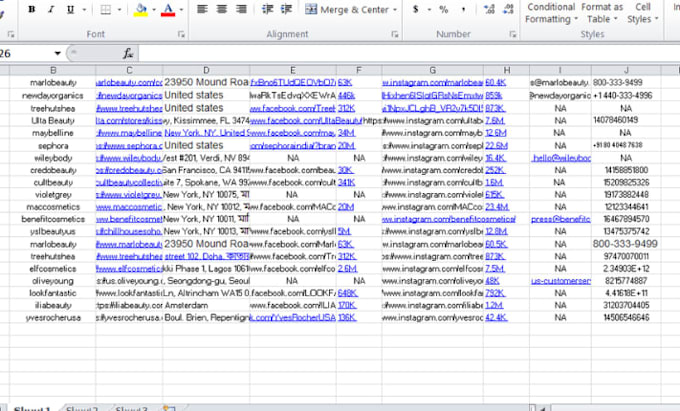Select column J header
Viewport: 680px width, 411px height.
(x=626, y=70)
